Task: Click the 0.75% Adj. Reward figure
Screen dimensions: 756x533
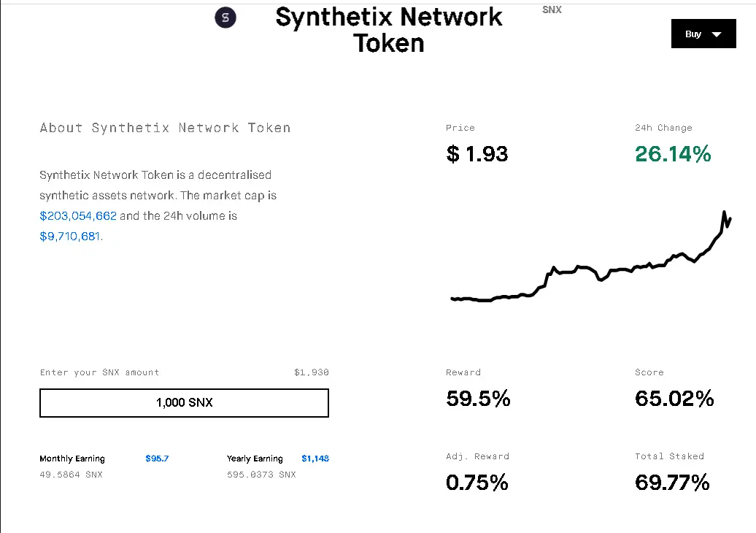Action: click(x=477, y=483)
